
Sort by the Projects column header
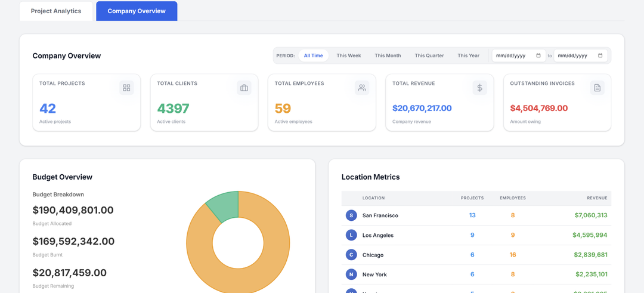pos(472,198)
